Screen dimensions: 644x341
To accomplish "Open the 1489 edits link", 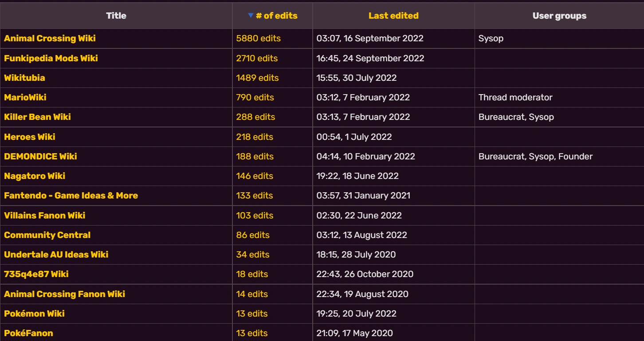I will 257,78.
